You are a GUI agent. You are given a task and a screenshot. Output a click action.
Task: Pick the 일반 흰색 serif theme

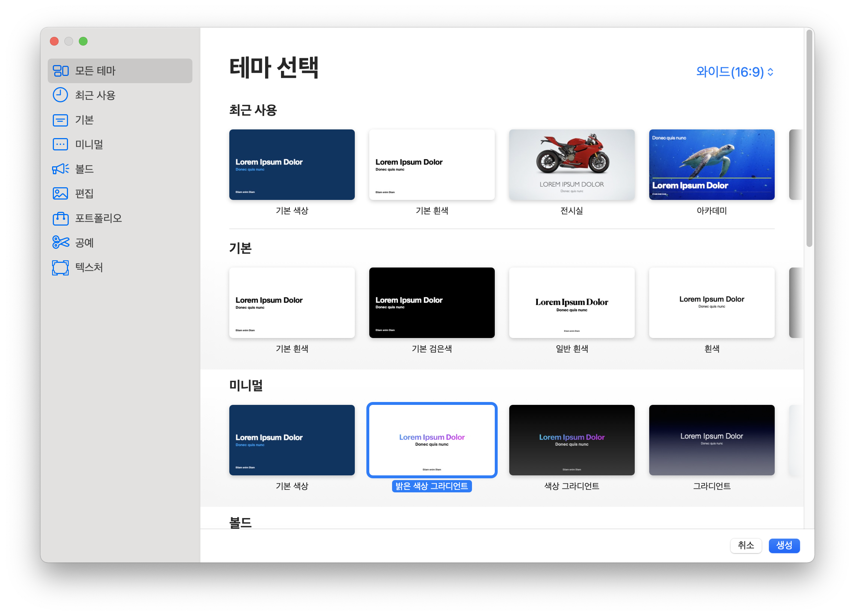571,303
